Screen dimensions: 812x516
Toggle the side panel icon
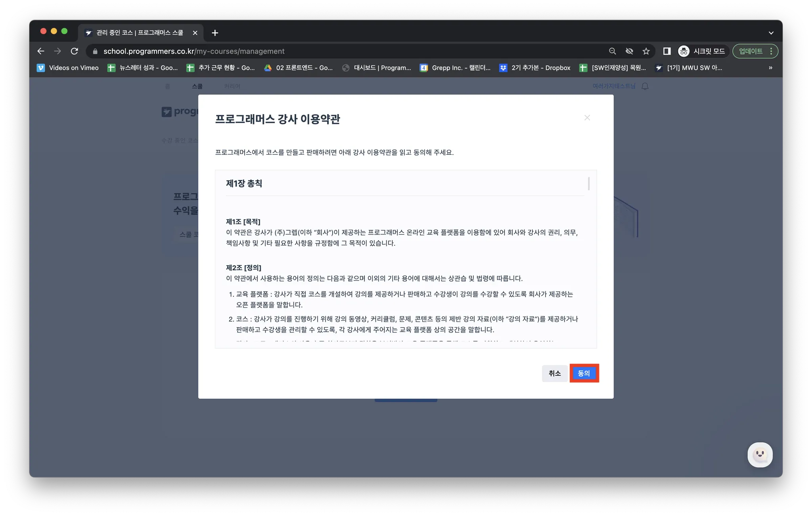click(x=667, y=51)
